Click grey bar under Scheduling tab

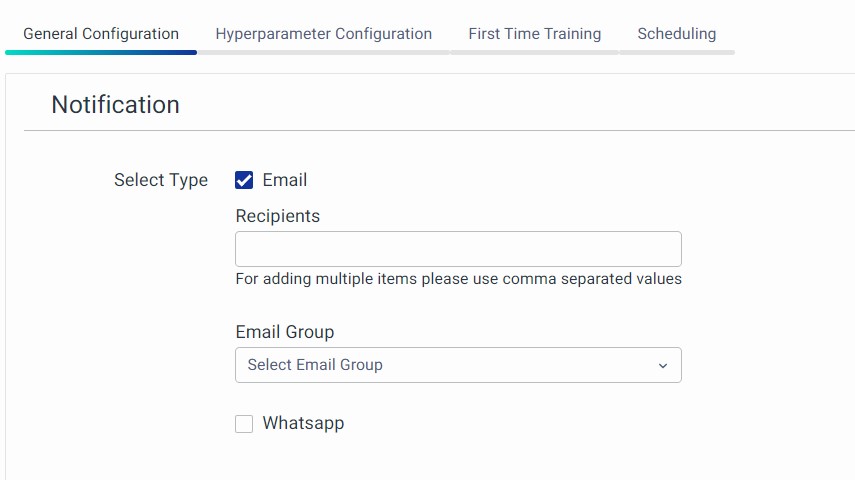point(676,52)
